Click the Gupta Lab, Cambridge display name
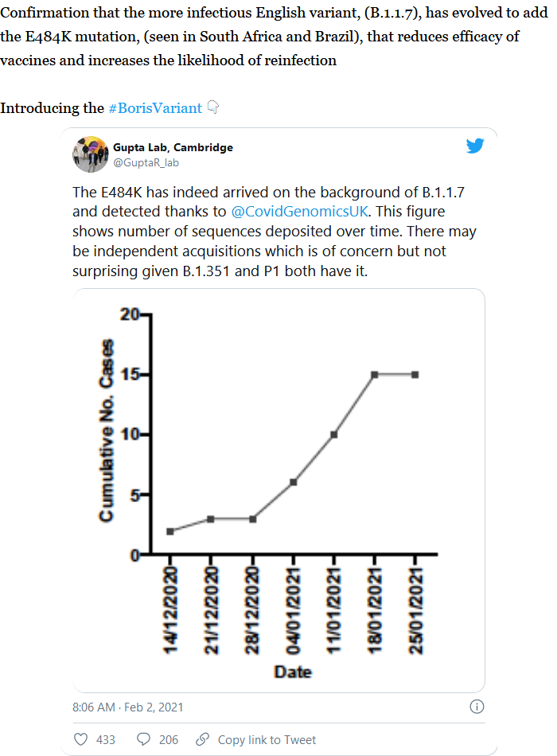Viewport: 557px width, 756px height. click(x=173, y=147)
